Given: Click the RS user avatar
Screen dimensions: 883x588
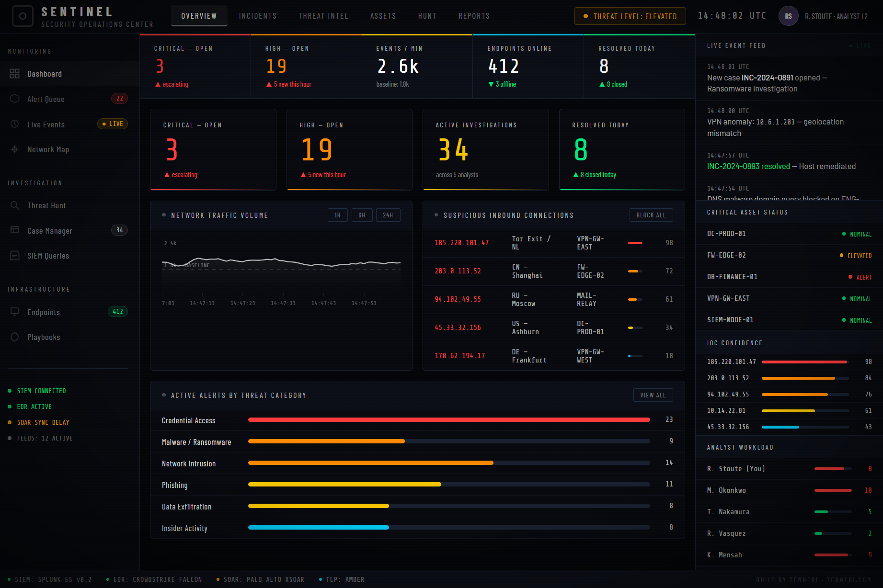Looking at the screenshot, I should [x=788, y=16].
